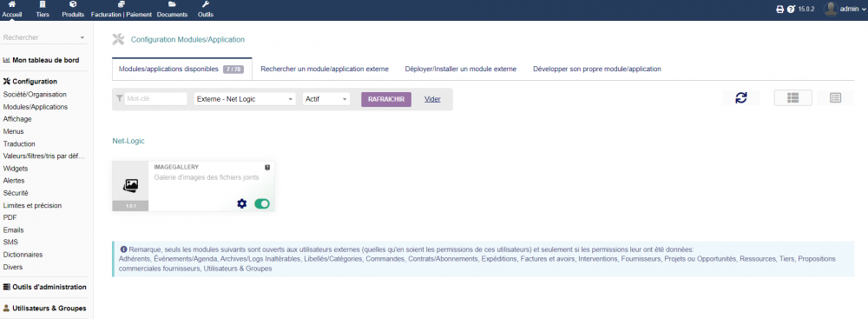
Task: Click the ImageGallery settings gear icon
Action: [x=242, y=203]
